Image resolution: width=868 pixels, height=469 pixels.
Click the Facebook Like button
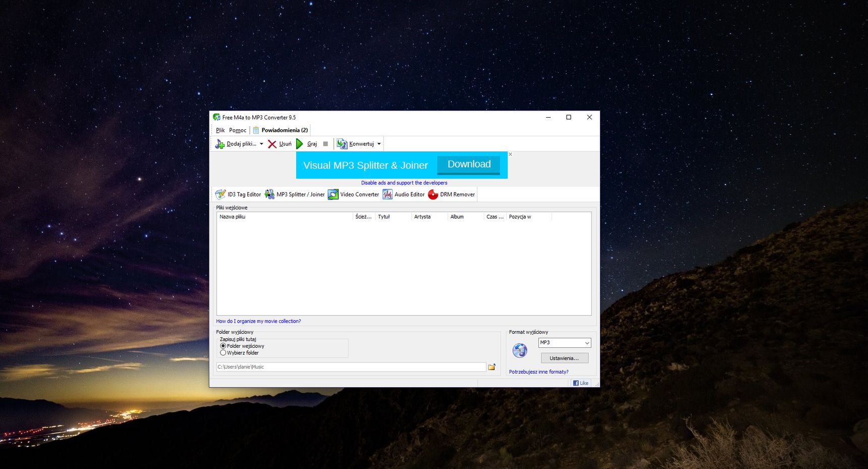[x=581, y=383]
